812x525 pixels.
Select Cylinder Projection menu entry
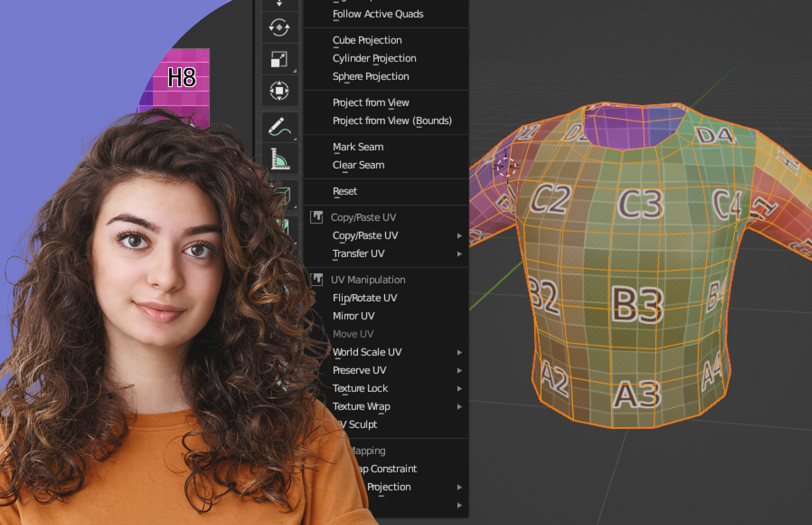(374, 58)
